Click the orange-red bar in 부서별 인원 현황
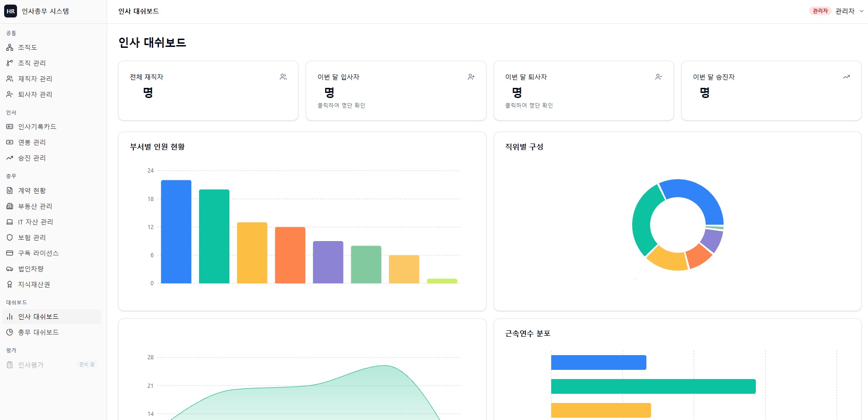This screenshot has width=868, height=420. tap(290, 255)
